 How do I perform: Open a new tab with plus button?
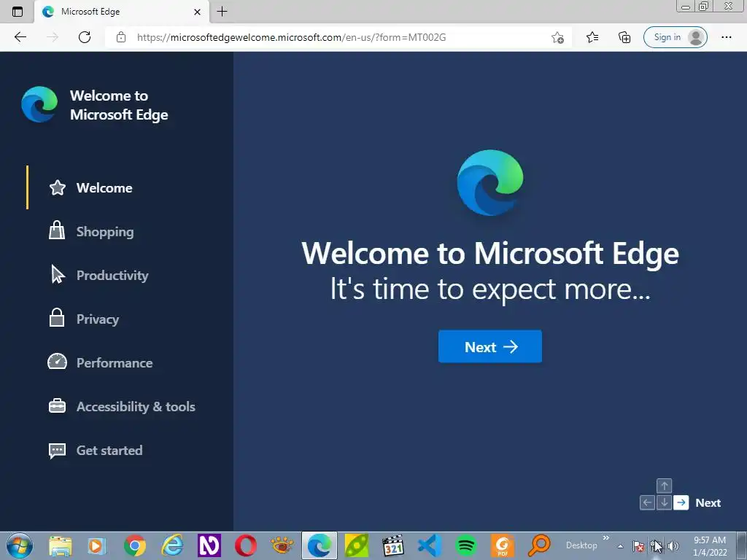pyautogui.click(x=222, y=12)
